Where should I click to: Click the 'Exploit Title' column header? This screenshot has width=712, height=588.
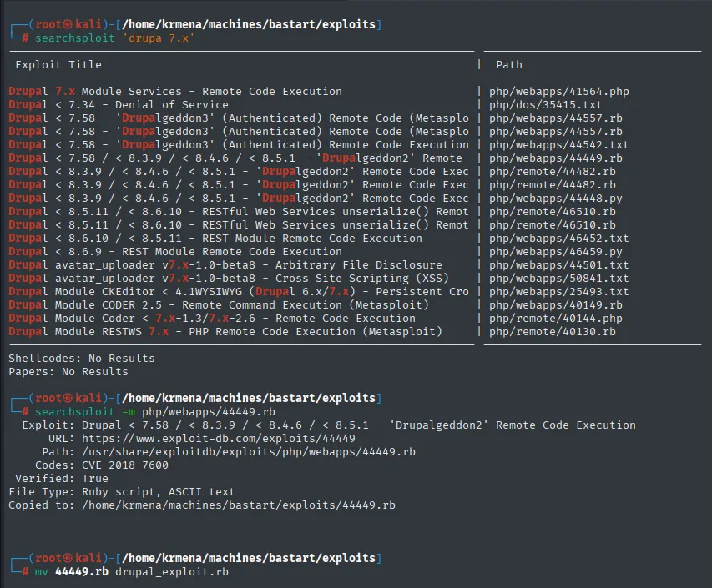coord(58,65)
